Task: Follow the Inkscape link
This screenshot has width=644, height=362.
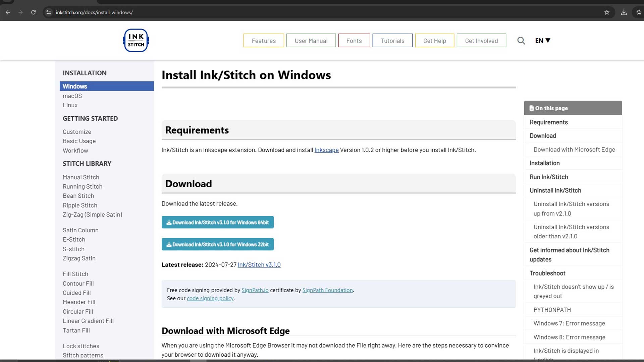Action: (x=326, y=150)
